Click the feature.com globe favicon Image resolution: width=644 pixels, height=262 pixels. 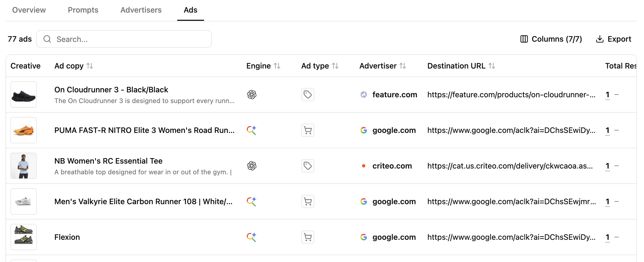click(364, 95)
